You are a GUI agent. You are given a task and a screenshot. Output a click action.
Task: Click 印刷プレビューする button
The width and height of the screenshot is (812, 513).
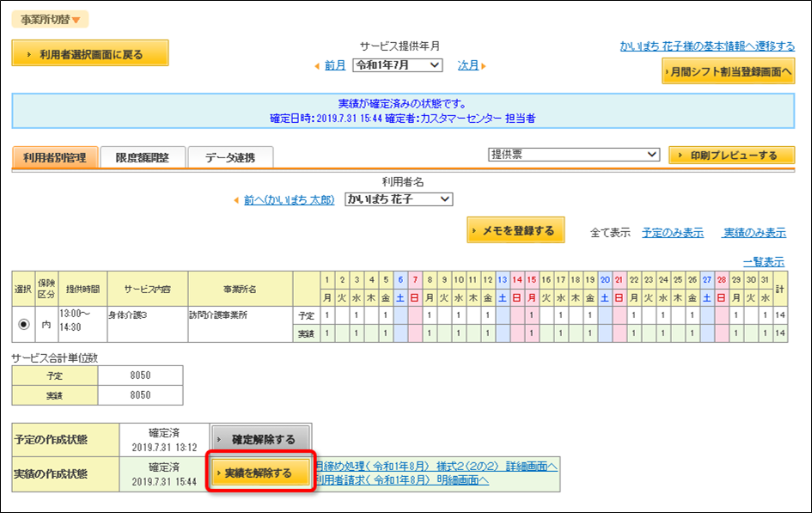tap(731, 156)
